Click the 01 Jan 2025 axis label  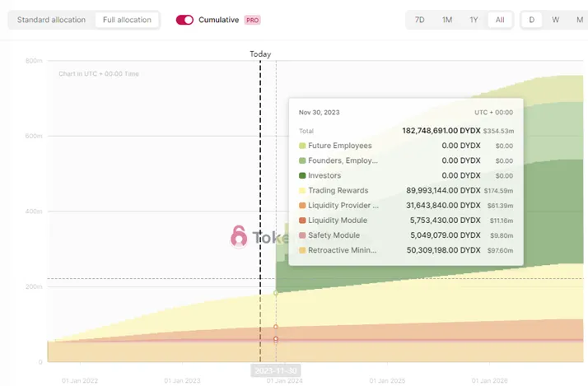[x=387, y=381]
